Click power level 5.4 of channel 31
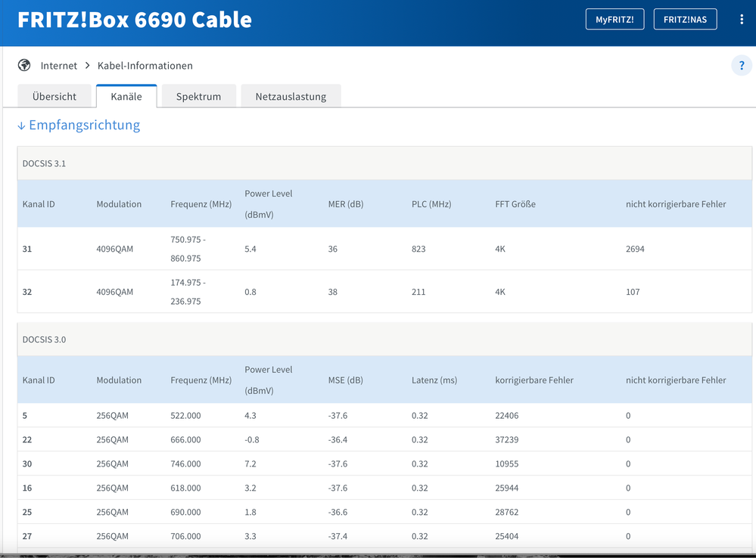 (250, 249)
